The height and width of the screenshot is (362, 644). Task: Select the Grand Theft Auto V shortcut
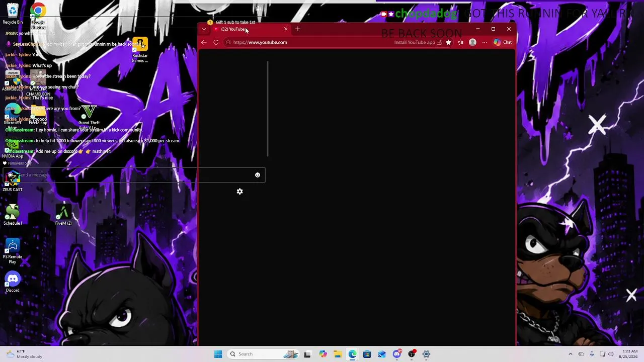coord(89,117)
